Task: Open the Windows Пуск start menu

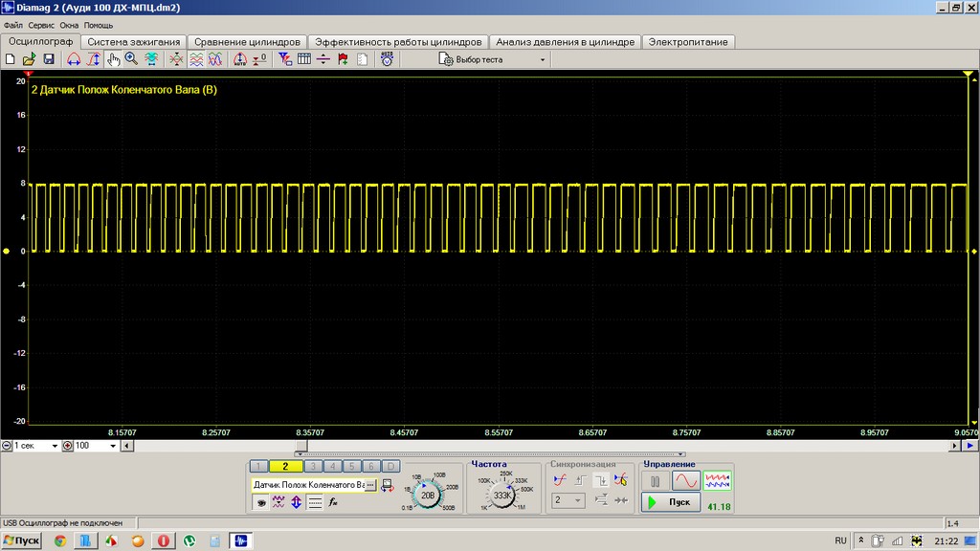Action: tap(21, 540)
